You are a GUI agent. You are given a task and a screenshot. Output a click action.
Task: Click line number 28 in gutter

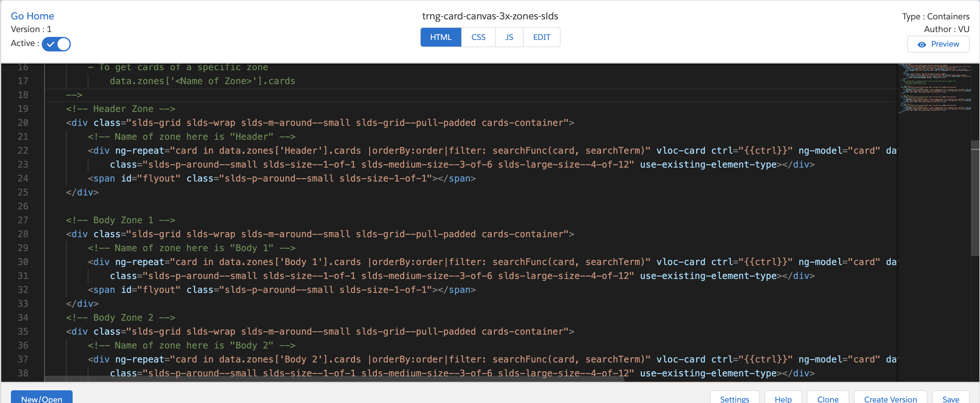[x=23, y=234]
